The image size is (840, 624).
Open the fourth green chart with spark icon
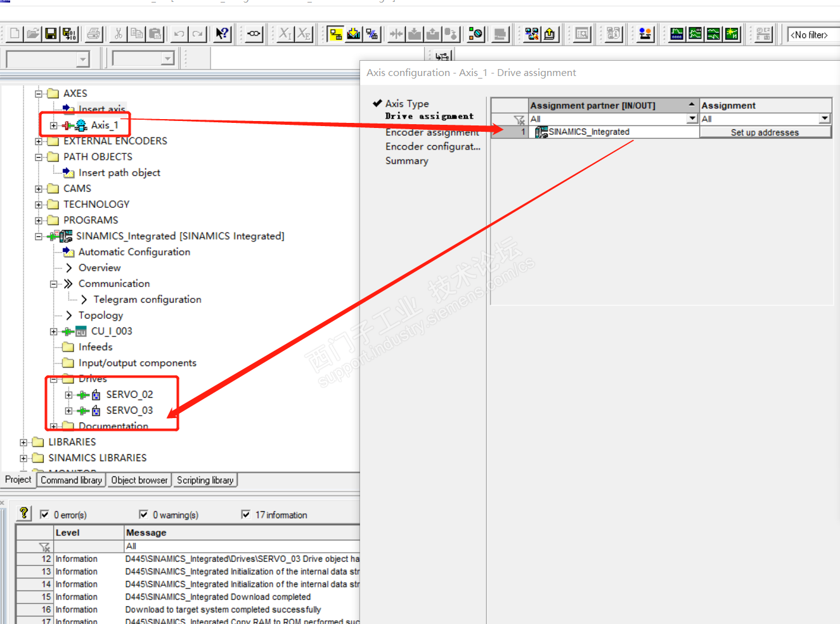(732, 34)
